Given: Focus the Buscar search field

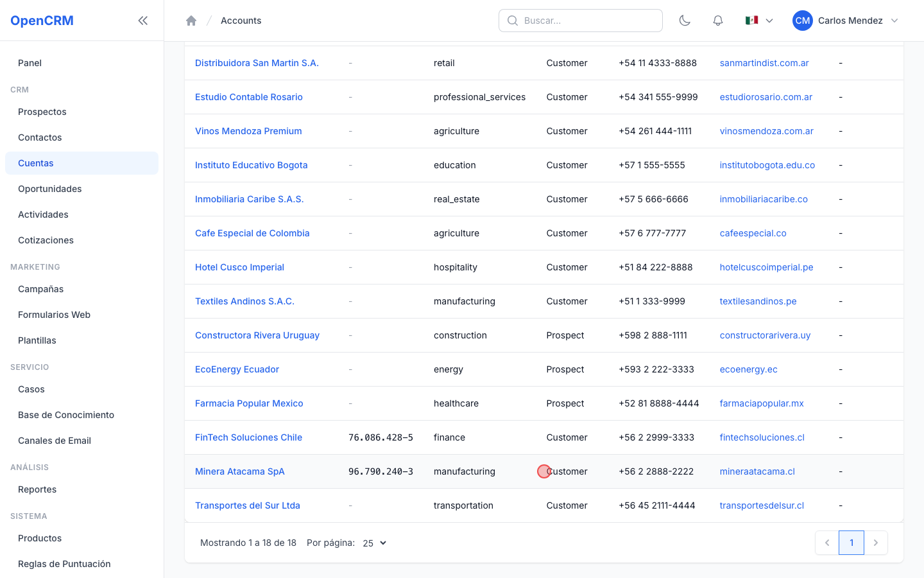Looking at the screenshot, I should [x=581, y=21].
